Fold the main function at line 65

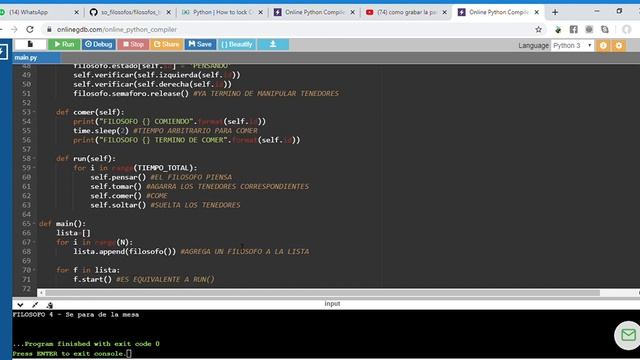(x=34, y=224)
